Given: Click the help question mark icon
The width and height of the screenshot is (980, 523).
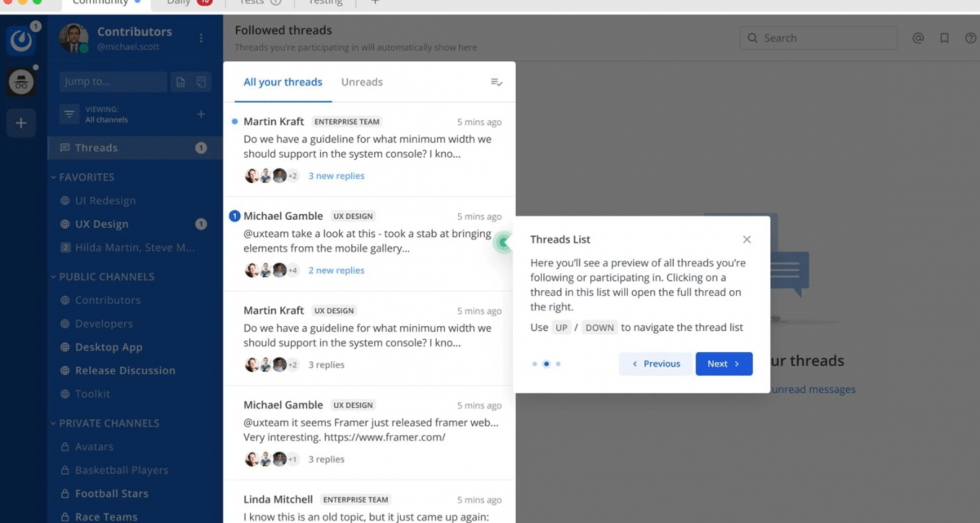Looking at the screenshot, I should [x=969, y=38].
